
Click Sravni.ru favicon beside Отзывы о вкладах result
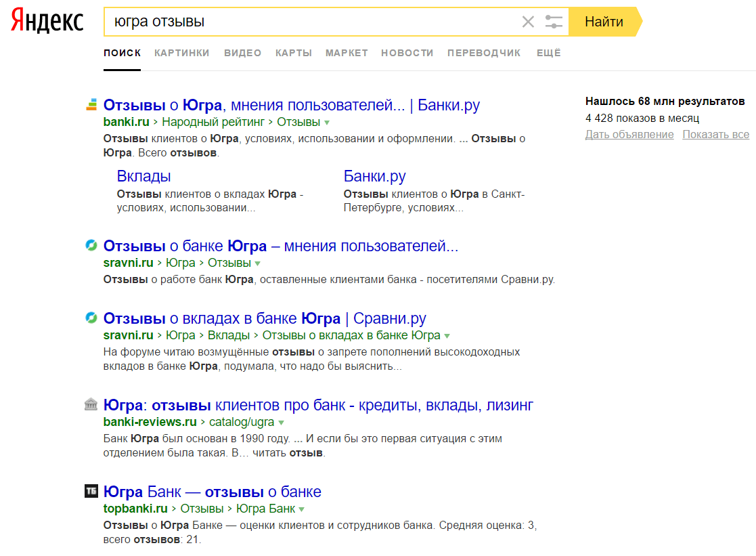(91, 318)
